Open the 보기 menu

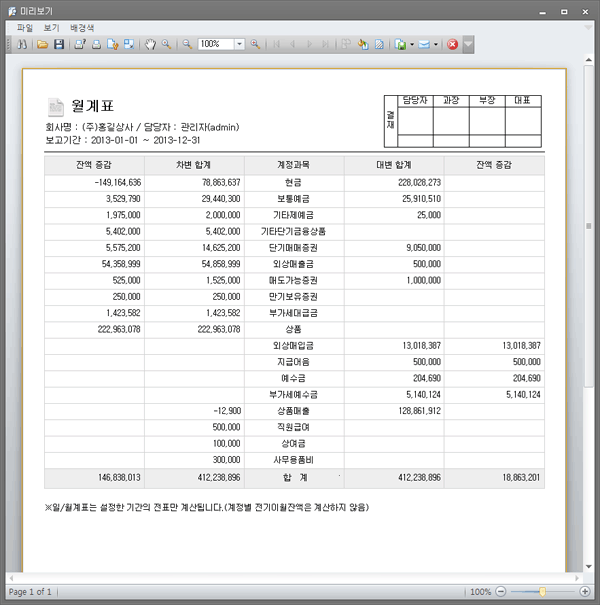pos(51,28)
